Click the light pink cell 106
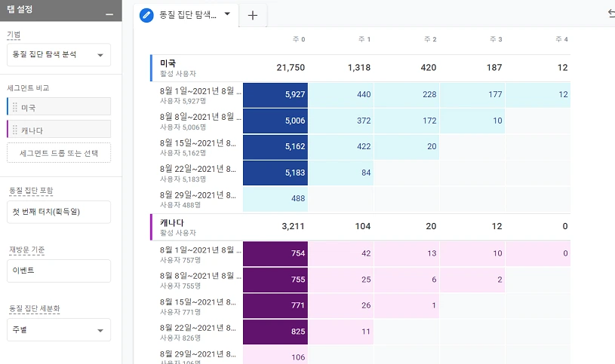 point(275,355)
